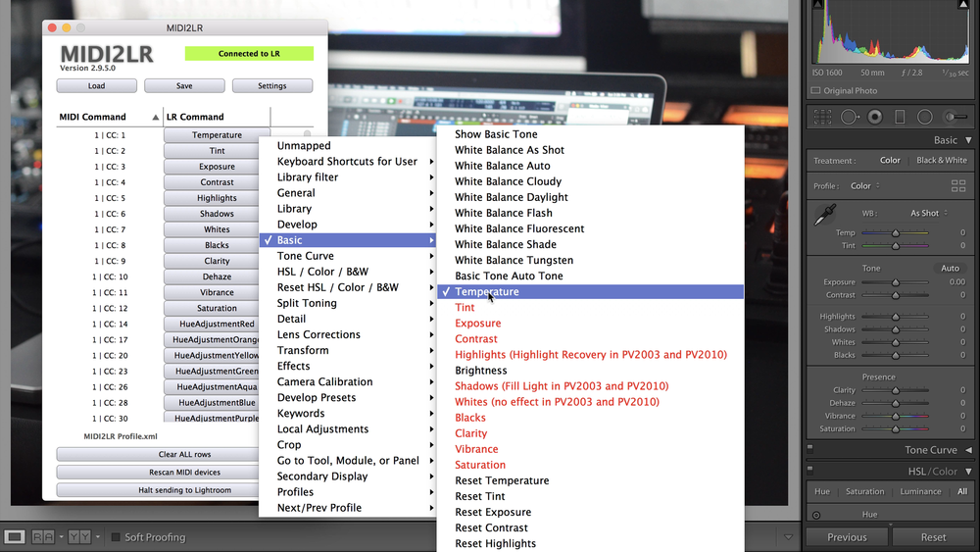This screenshot has width=980, height=552.
Task: Open the YY view mode dropdown arrow
Action: [97, 537]
